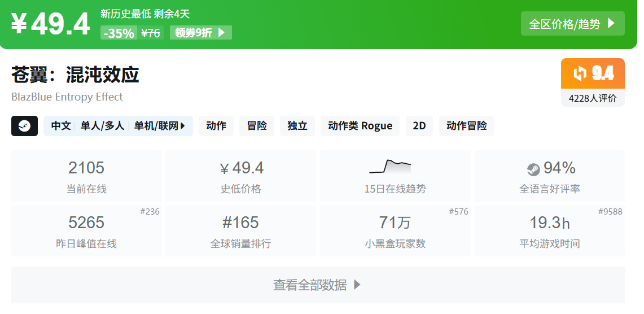The width and height of the screenshot is (644, 314).
Task: Click the #165 全球销量排行 stat
Action: click(240, 231)
